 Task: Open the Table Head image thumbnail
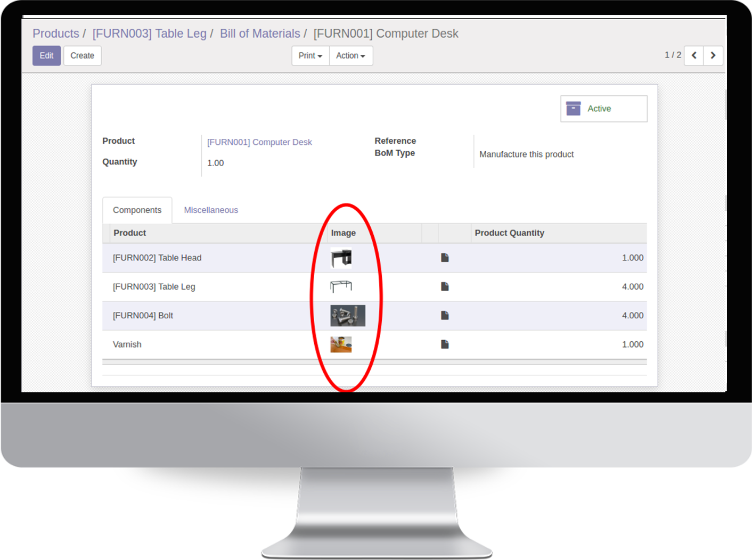pyautogui.click(x=341, y=258)
